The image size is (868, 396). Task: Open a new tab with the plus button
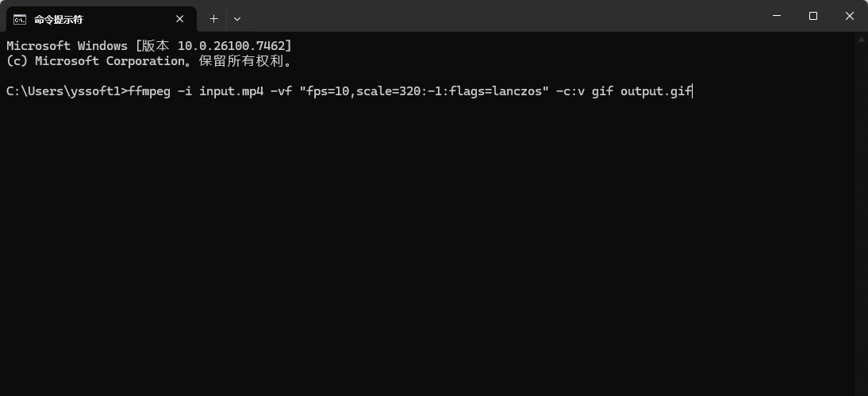(x=213, y=18)
